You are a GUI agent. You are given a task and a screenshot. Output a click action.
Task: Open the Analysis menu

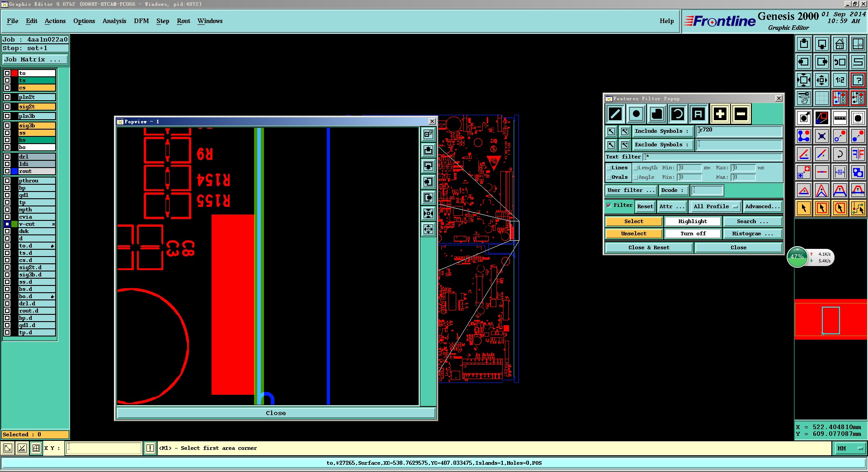[114, 21]
